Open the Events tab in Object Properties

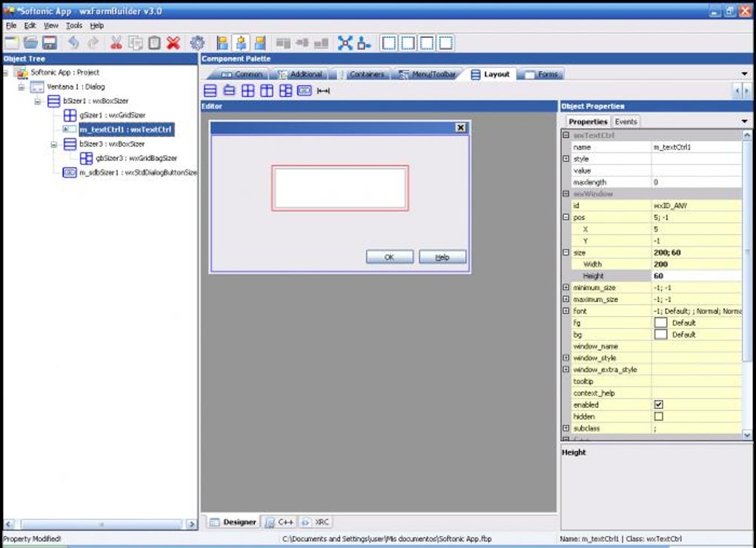[x=626, y=122]
